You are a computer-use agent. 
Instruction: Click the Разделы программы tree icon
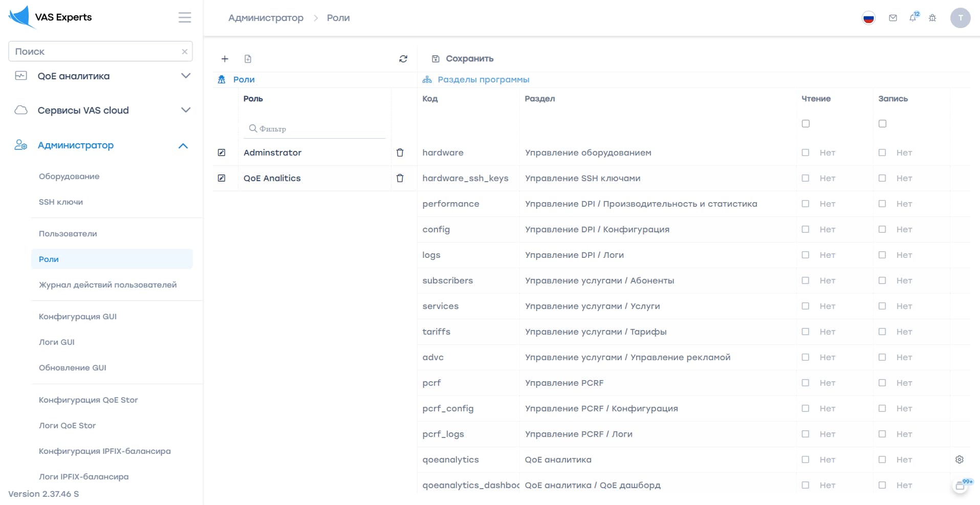pos(427,79)
